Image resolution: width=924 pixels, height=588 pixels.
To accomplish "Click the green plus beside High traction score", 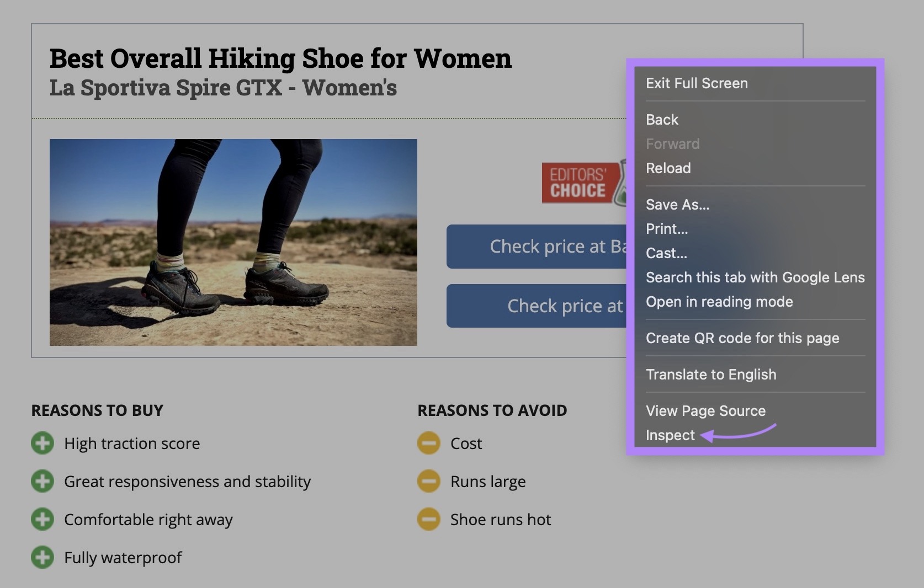I will [x=44, y=443].
